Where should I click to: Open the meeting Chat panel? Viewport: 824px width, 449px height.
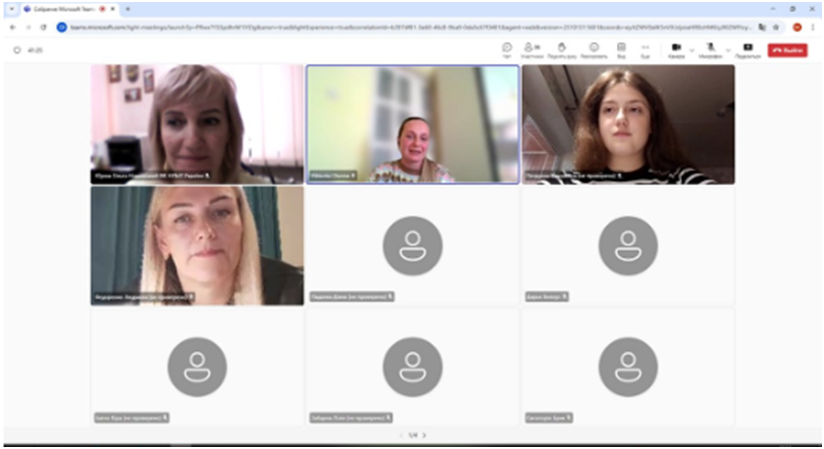tap(507, 50)
